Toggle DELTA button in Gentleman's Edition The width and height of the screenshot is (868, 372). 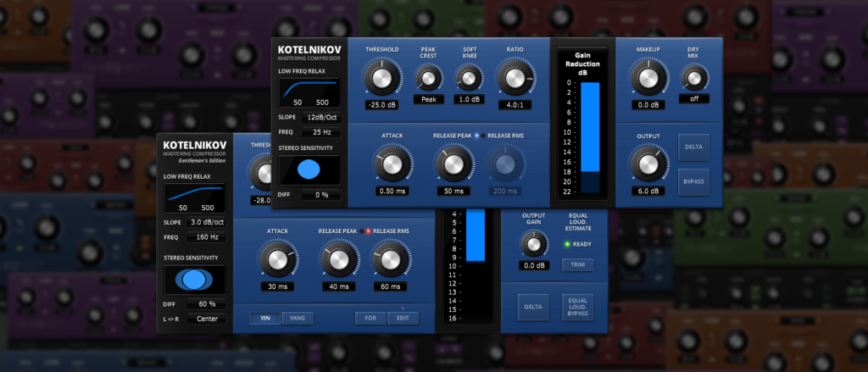[533, 308]
